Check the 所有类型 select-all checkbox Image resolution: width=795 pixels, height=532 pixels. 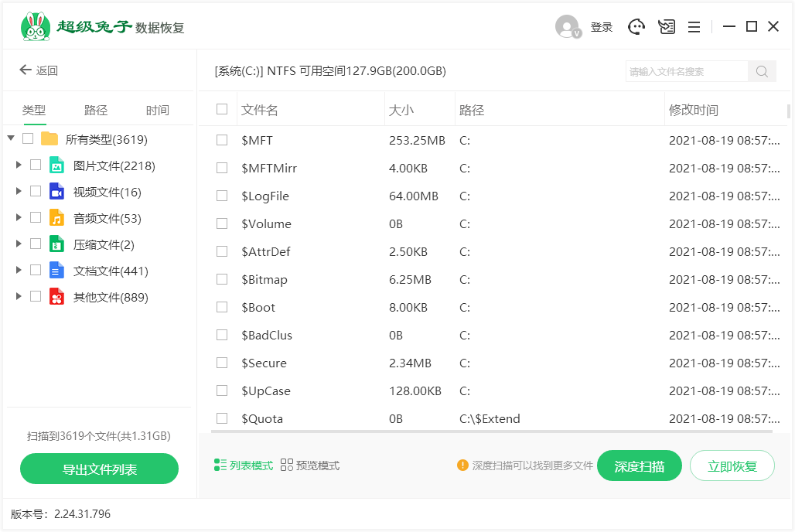coord(29,138)
